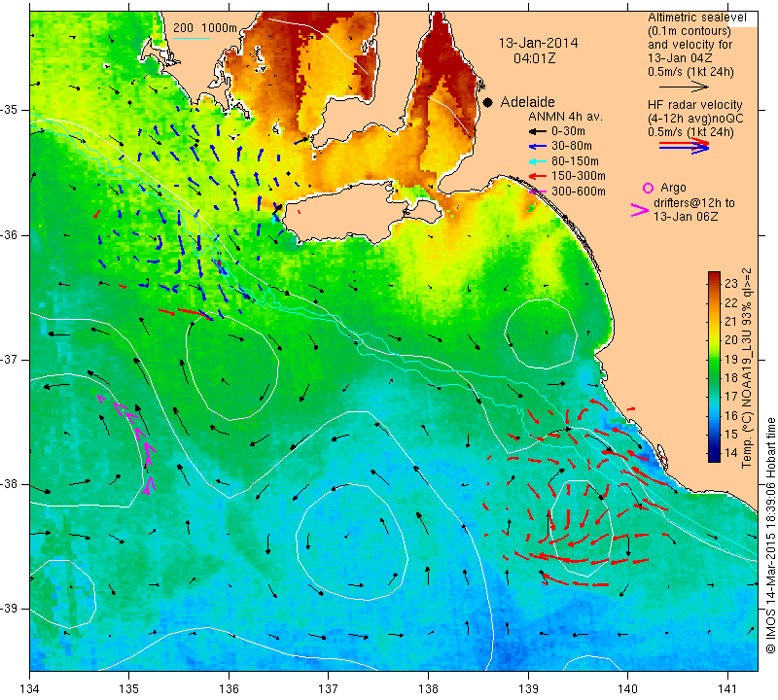
Task: Click the -37 latitude axis label
Action: [x=10, y=359]
